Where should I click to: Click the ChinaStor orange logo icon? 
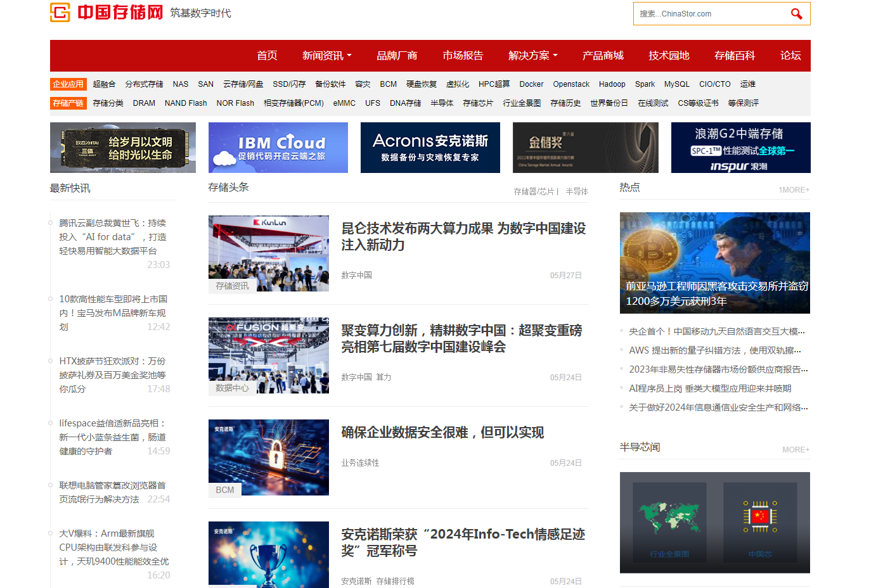click(60, 12)
